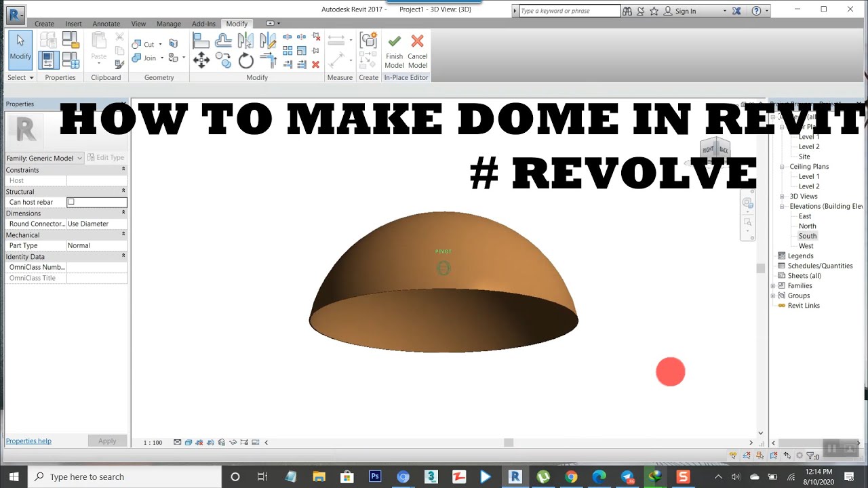Open the Add-Ins ribbon tab
Viewport: 868px width, 488px height.
point(203,24)
